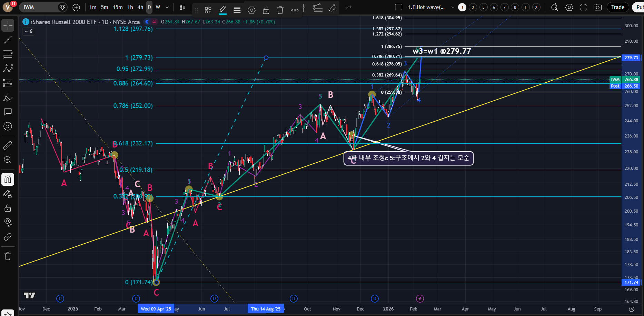Open the Elliot wave layout name dropdown

point(453,7)
